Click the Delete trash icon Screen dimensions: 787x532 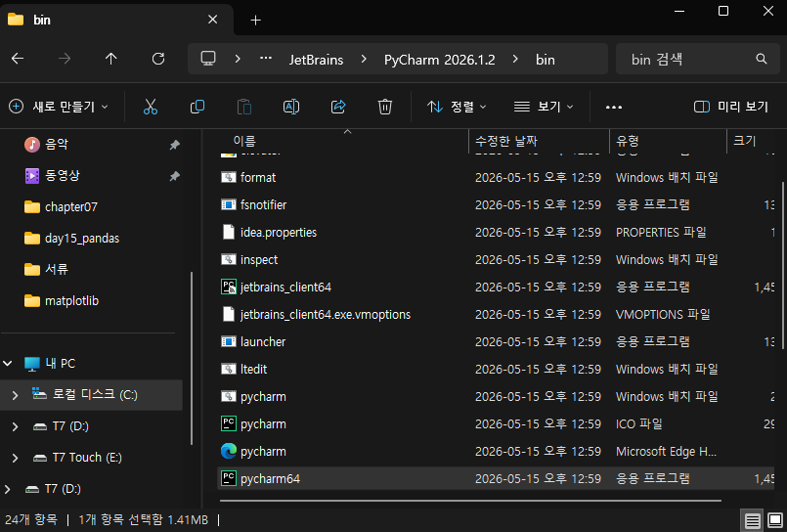tap(385, 107)
